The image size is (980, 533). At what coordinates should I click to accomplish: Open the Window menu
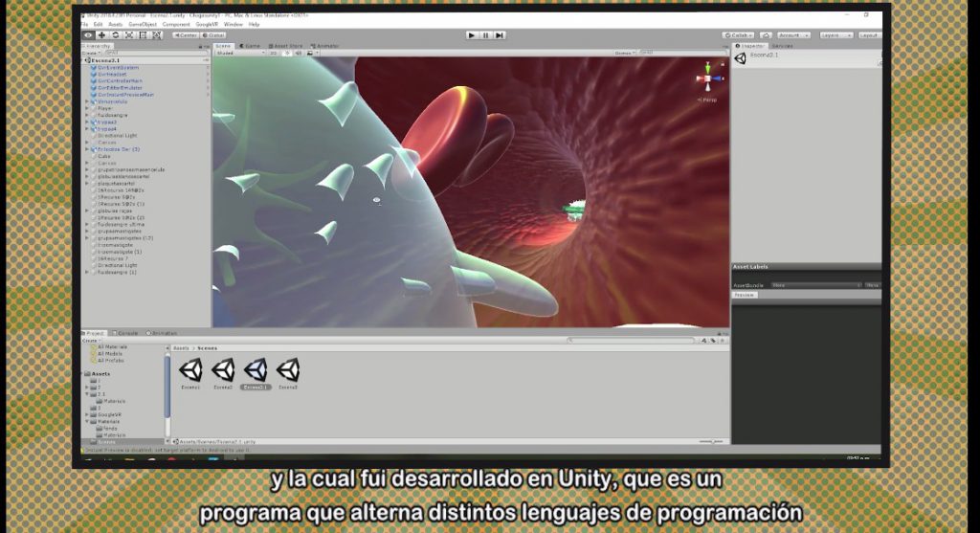(x=234, y=24)
